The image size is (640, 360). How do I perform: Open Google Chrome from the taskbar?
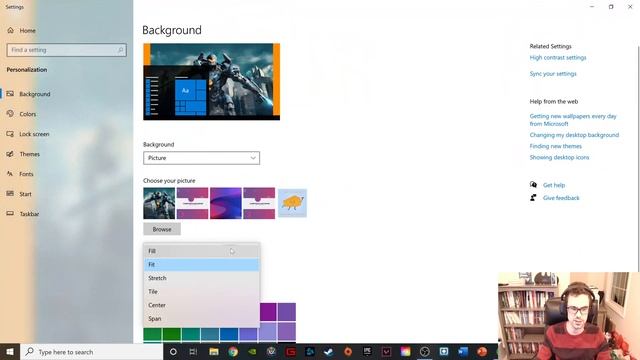[233, 351]
